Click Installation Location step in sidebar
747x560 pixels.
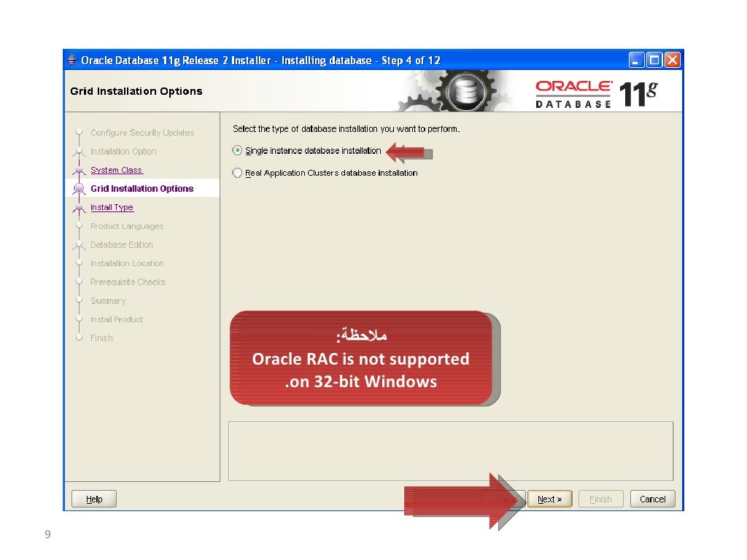coord(127,263)
